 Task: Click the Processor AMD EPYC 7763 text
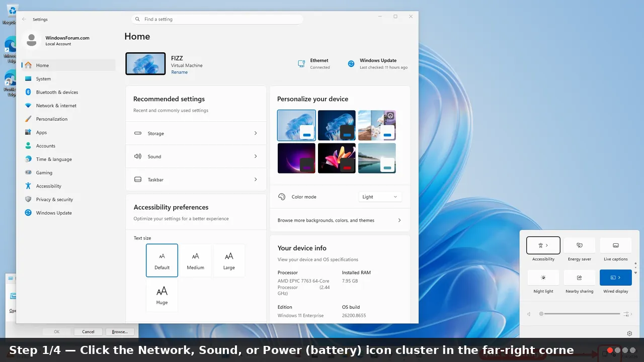pyautogui.click(x=303, y=287)
